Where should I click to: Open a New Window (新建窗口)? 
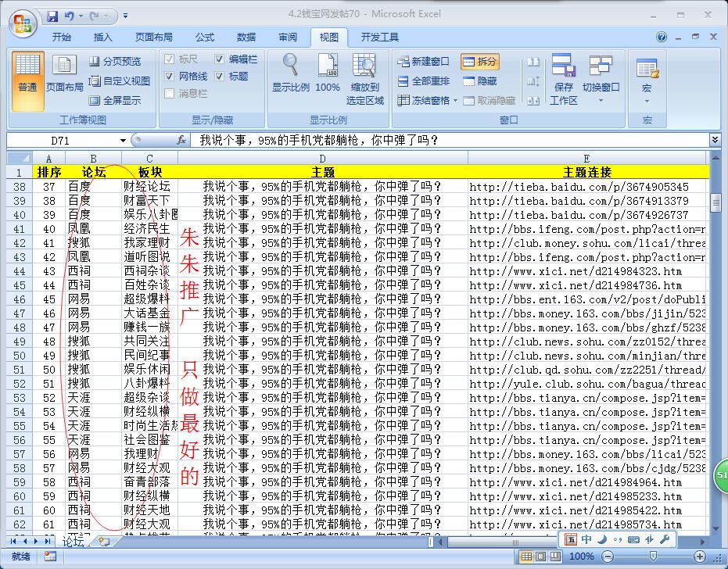(x=424, y=61)
